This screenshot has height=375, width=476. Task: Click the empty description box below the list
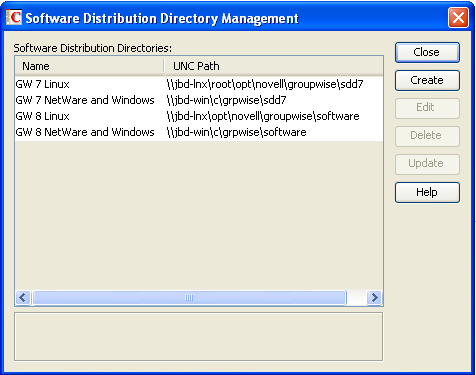198,337
